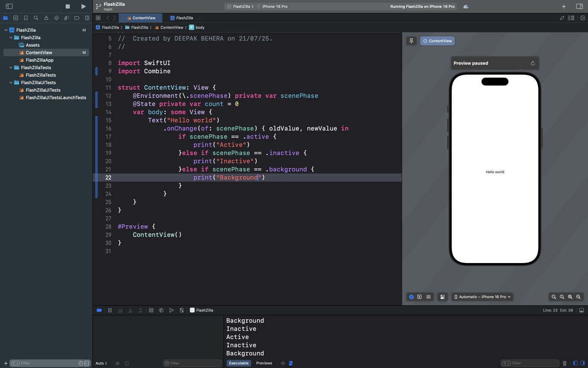Switch canvas to Variants grid mode

428,297
